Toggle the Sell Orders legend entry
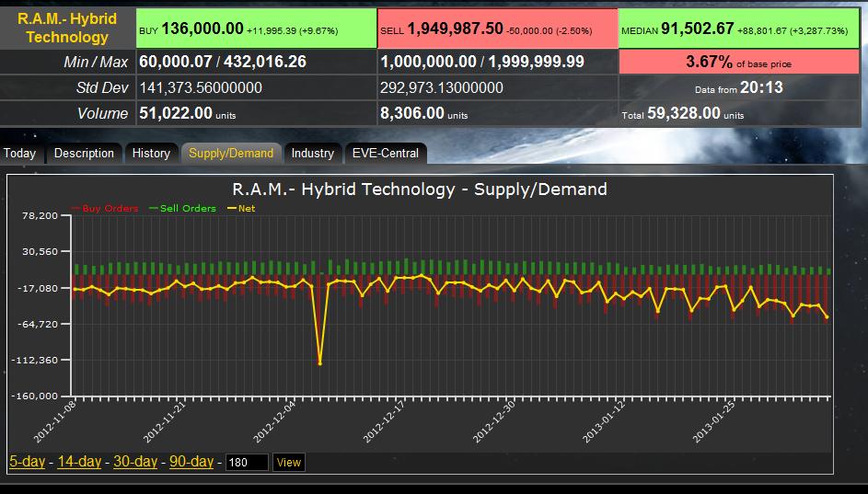 pyautogui.click(x=182, y=209)
